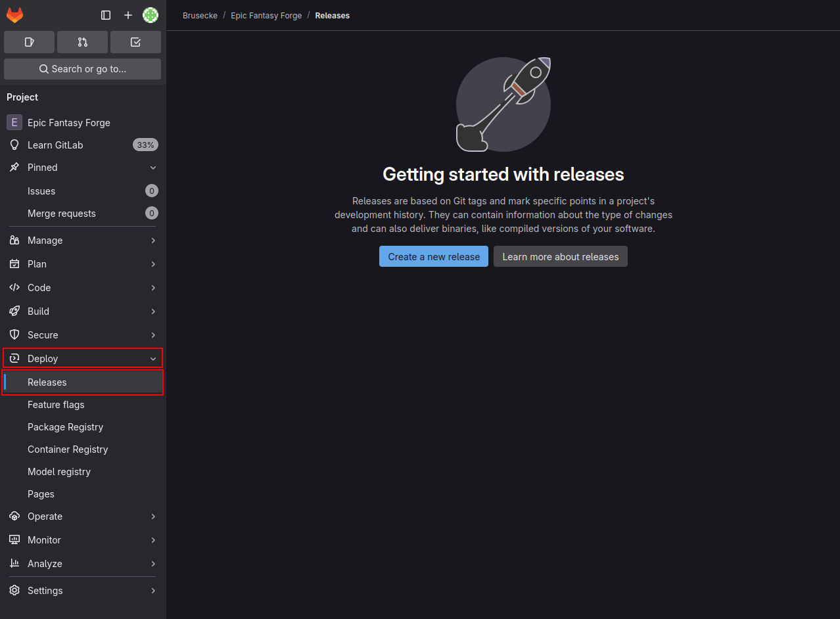Click the Learn GitLab 33% progress badge
840x619 pixels.
[145, 145]
